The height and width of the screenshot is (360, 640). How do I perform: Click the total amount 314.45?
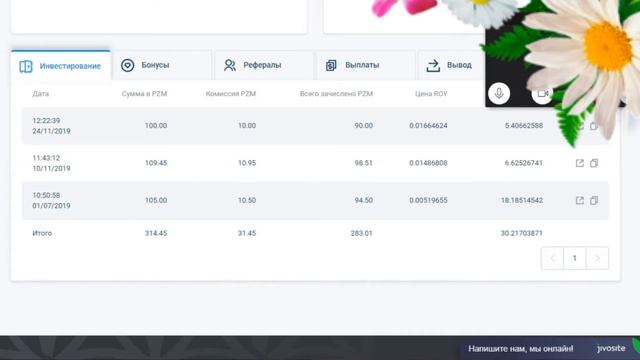tap(156, 233)
